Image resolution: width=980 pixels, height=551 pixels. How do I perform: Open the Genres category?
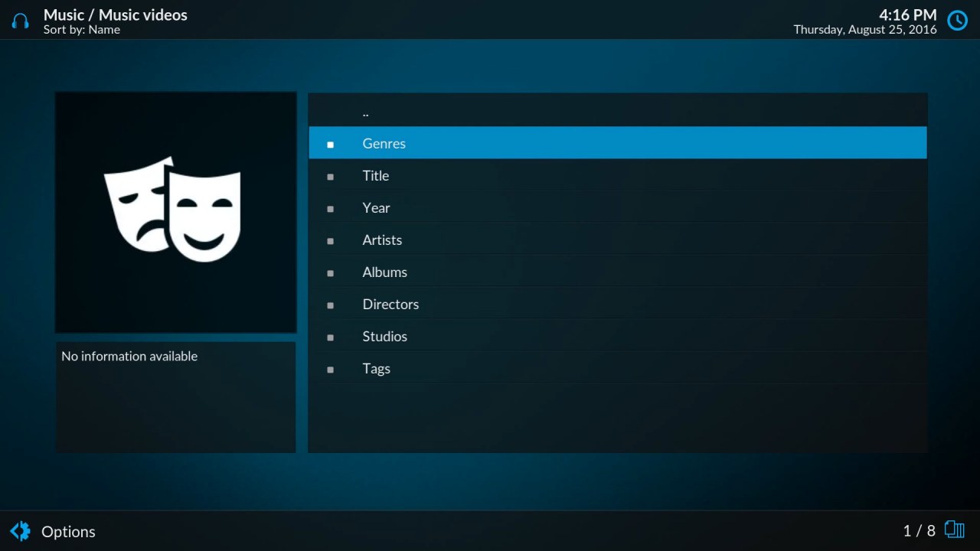coord(384,143)
